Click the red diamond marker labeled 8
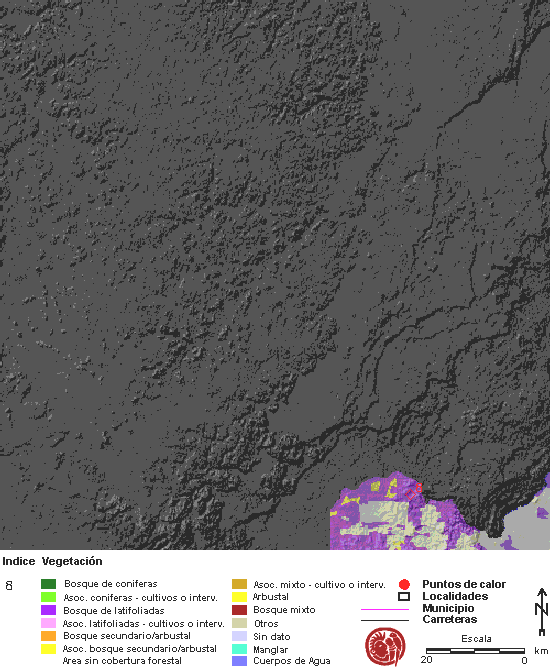Viewport: 550px width, 670px height. pyautogui.click(x=410, y=494)
